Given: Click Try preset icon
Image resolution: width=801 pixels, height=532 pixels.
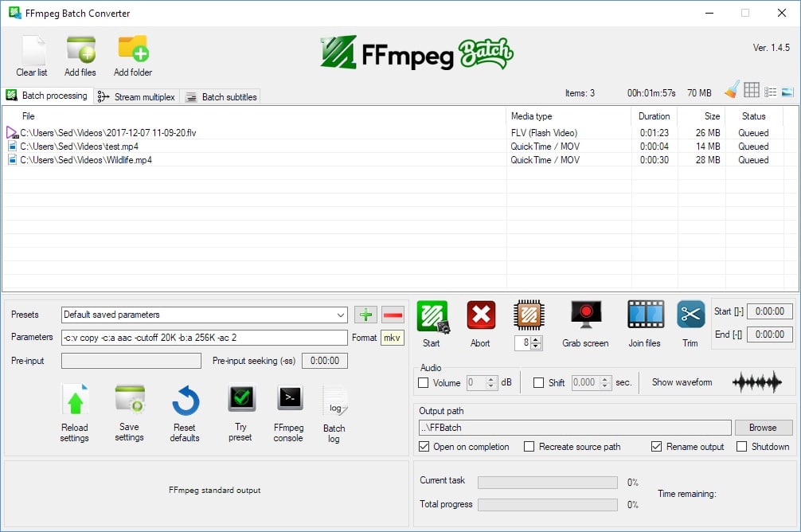Looking at the screenshot, I should pyautogui.click(x=241, y=399).
